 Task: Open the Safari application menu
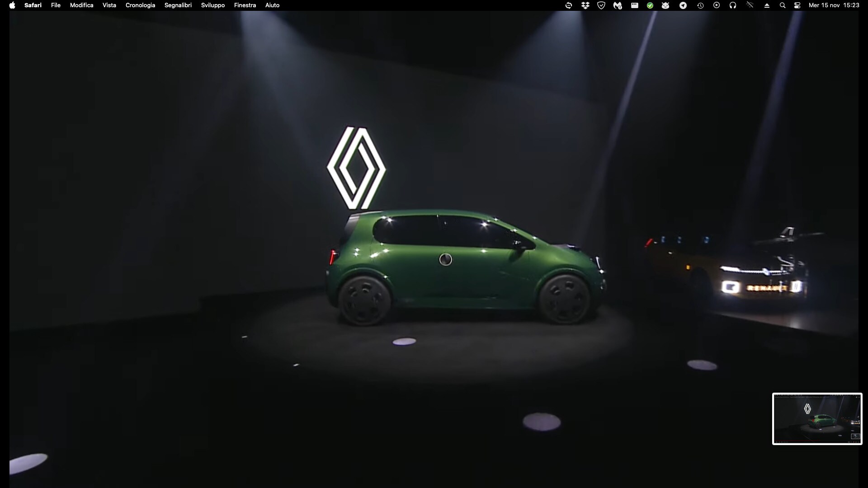coord(33,5)
